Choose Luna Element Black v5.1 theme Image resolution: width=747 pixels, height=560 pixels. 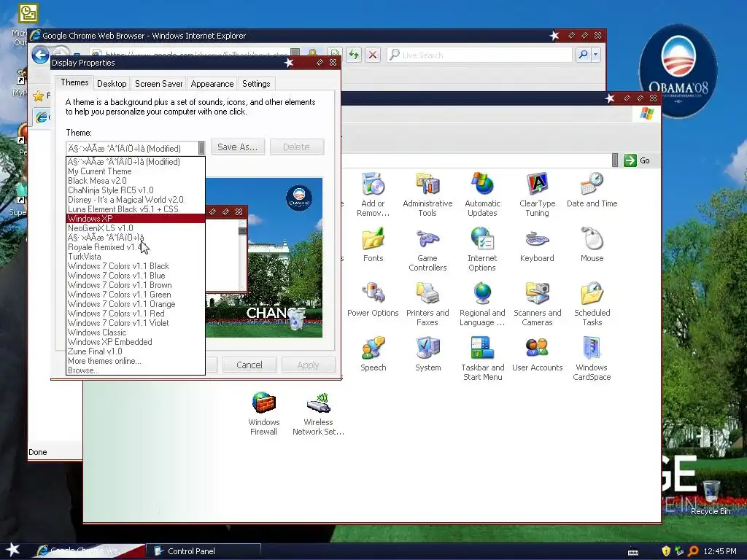click(x=136, y=209)
